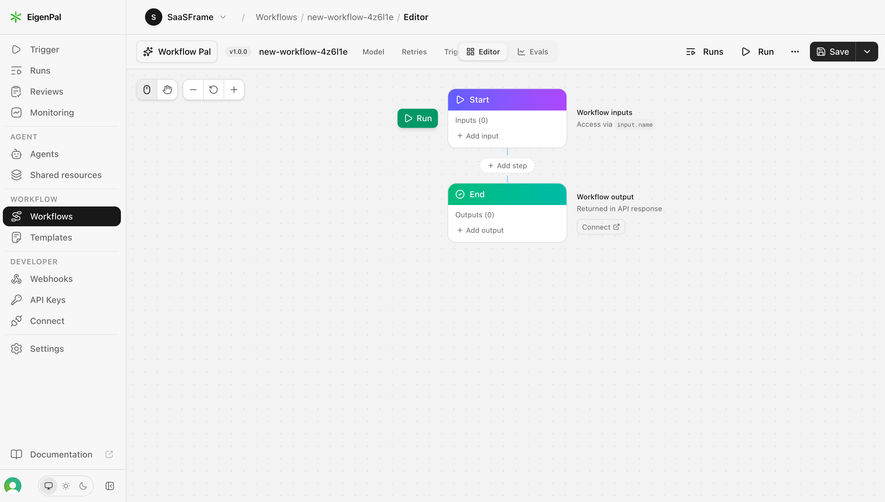Open Connect in sidebar
Screen dimensions: 885x502
pos(62,321)
